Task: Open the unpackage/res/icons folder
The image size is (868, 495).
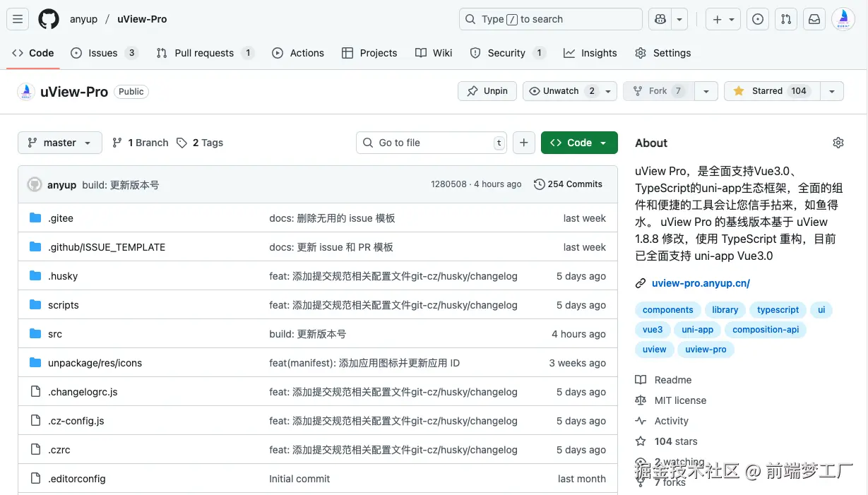Action: click(x=95, y=363)
